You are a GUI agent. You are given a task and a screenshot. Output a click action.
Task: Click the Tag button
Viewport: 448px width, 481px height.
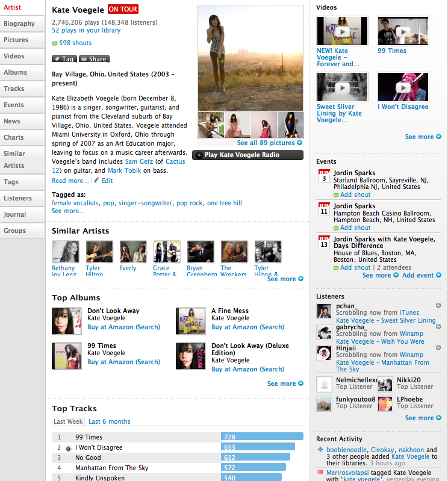pos(64,59)
